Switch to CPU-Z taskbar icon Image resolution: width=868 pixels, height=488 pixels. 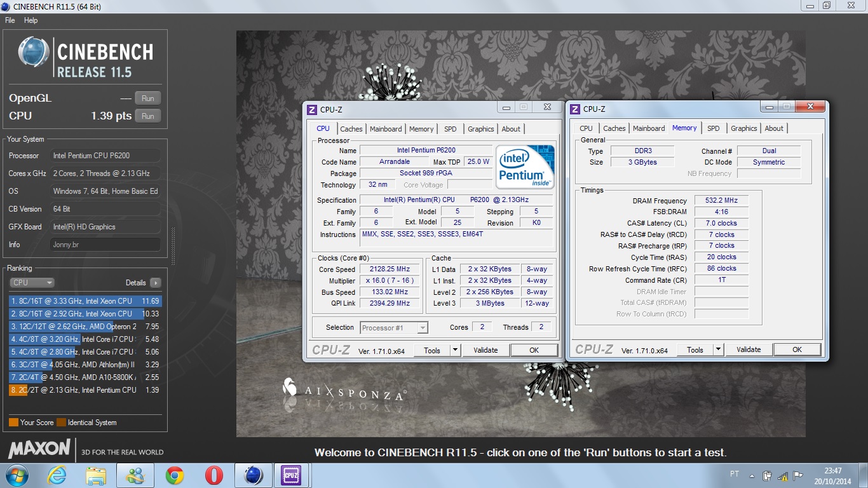[x=291, y=475]
